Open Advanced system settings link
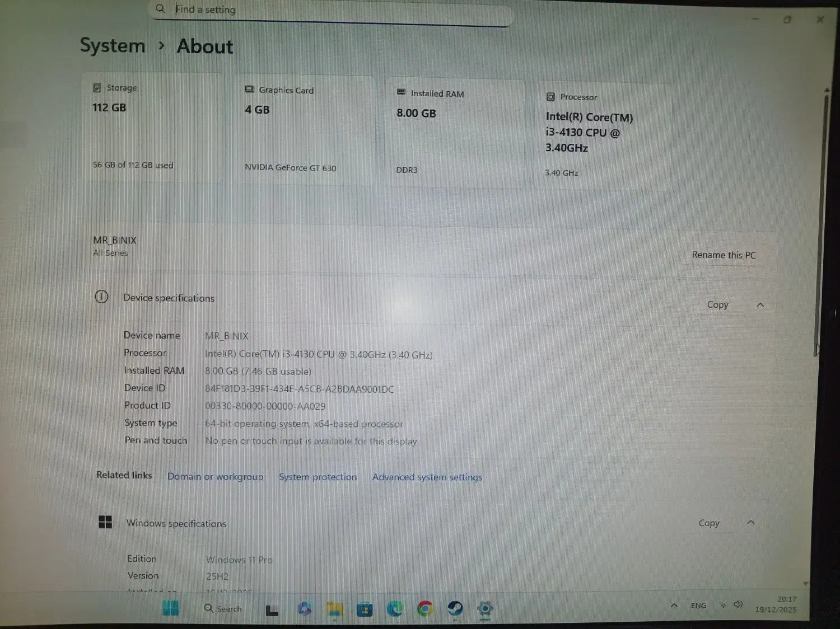840x629 pixels. tap(427, 477)
